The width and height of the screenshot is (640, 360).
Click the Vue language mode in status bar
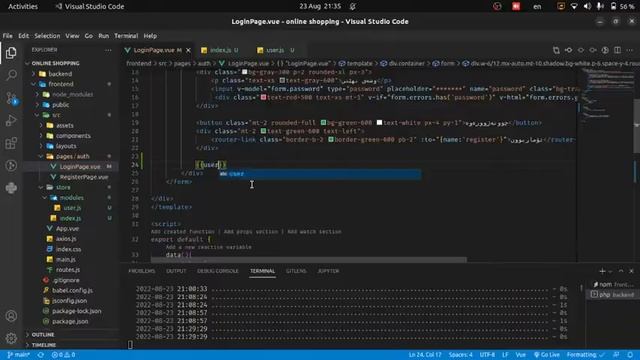point(521,355)
